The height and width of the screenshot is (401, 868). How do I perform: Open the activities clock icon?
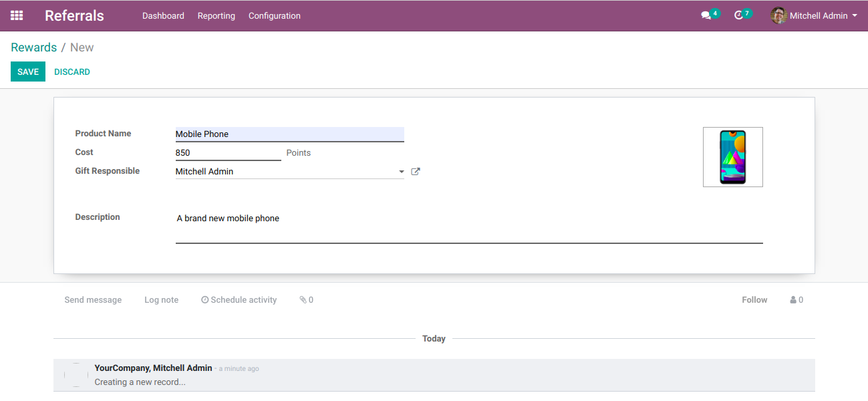click(x=738, y=15)
